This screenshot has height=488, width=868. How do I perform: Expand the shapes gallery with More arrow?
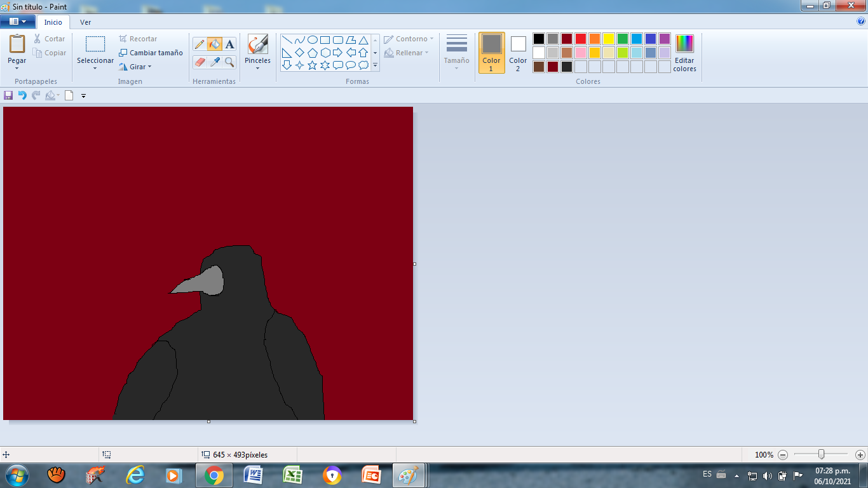375,65
